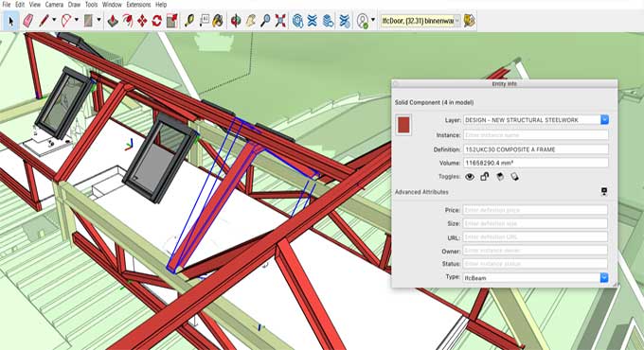The image size is (644, 350).
Task: Select the Offset tool
Action: [128, 21]
